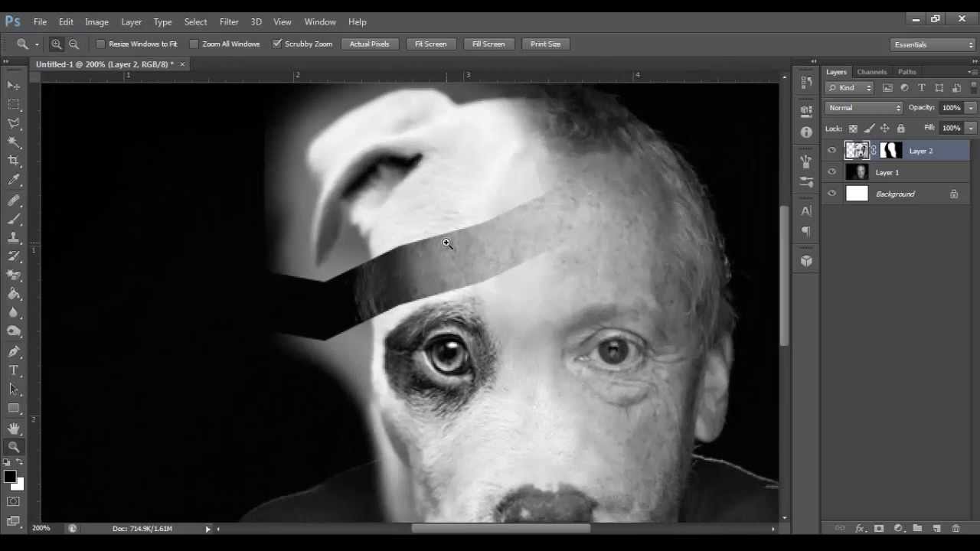This screenshot has height=551, width=980.
Task: Select the Sponge tool
Action: pyautogui.click(x=14, y=331)
